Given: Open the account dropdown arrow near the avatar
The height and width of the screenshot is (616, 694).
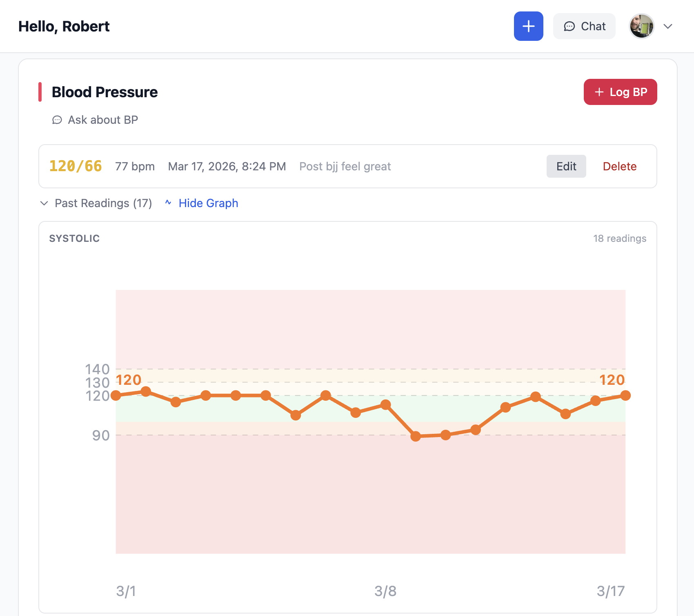Looking at the screenshot, I should [x=668, y=26].
